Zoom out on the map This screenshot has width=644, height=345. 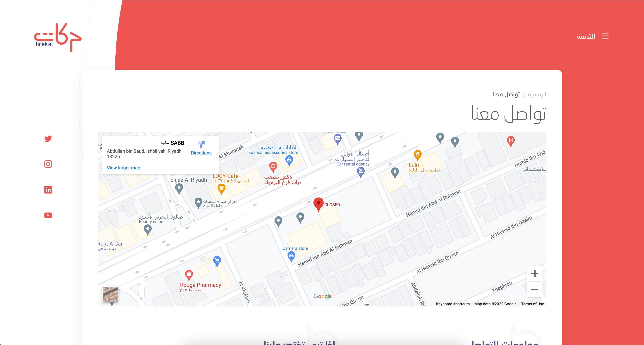pos(534,289)
